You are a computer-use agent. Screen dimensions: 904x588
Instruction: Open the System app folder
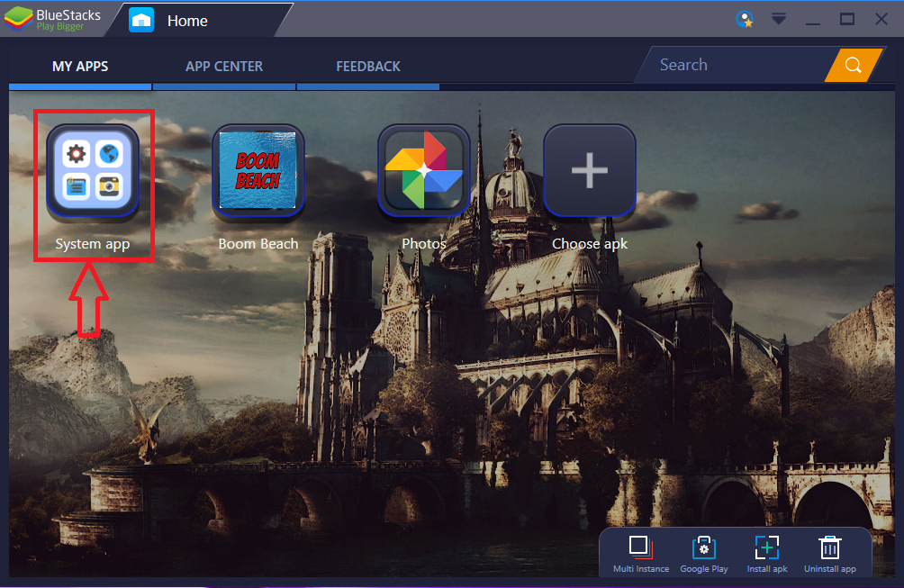point(93,170)
